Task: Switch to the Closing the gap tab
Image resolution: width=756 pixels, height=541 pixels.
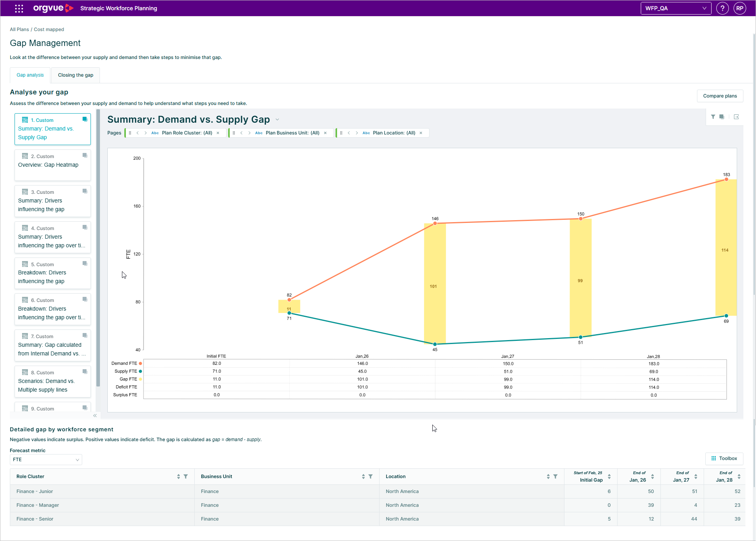Action: [x=76, y=75]
